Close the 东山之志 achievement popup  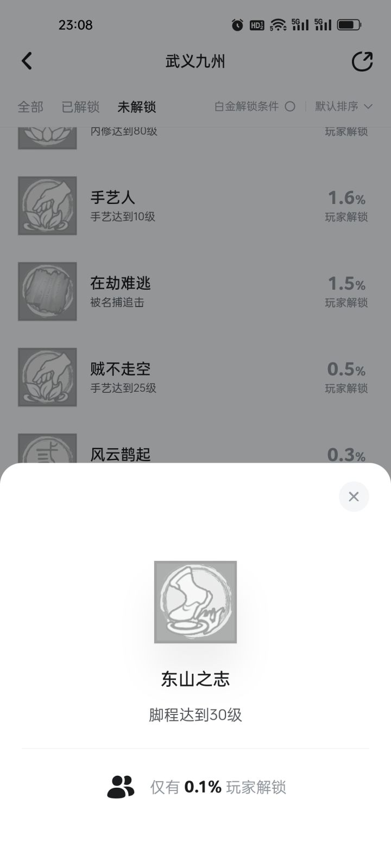pyautogui.click(x=354, y=496)
